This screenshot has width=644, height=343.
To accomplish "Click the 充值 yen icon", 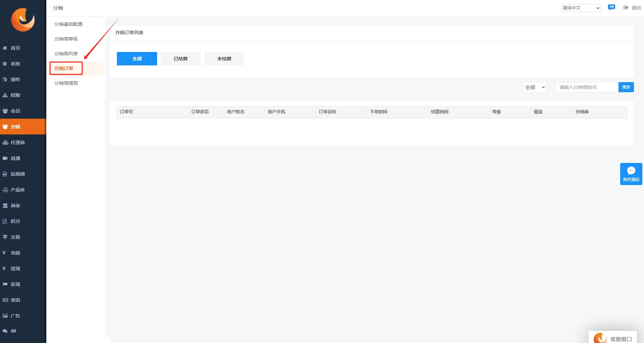I will click(x=4, y=253).
